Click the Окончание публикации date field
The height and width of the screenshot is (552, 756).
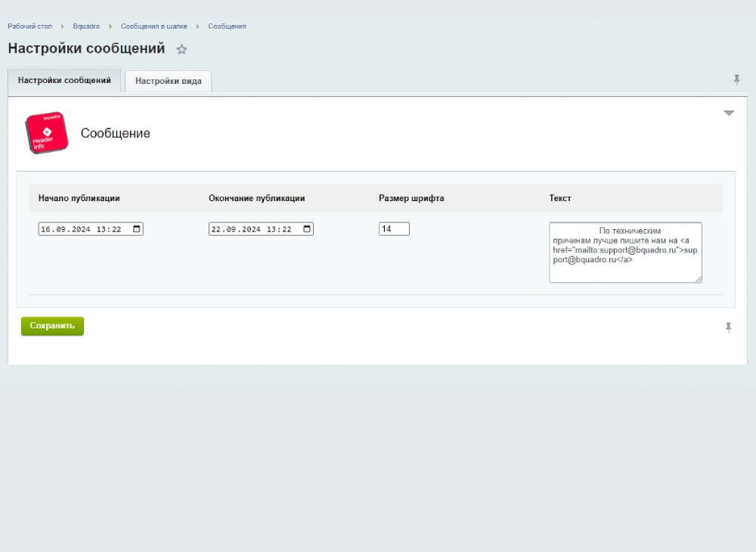tap(261, 229)
